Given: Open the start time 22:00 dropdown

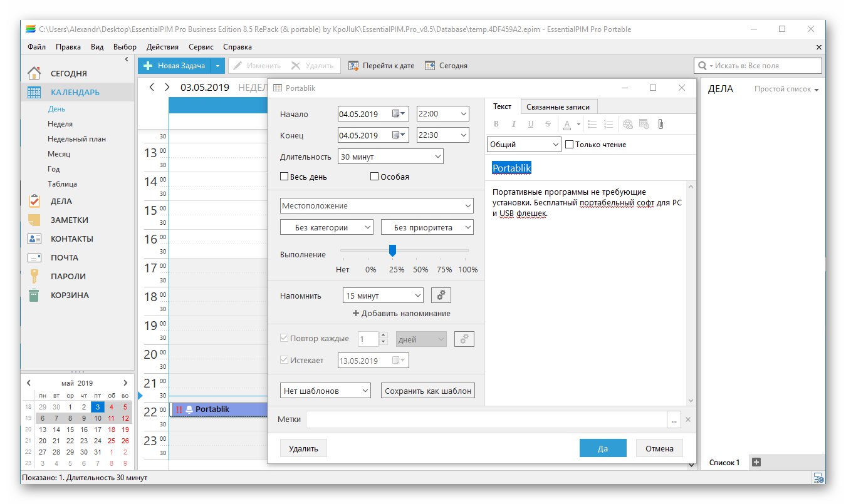Looking at the screenshot, I should click(463, 114).
